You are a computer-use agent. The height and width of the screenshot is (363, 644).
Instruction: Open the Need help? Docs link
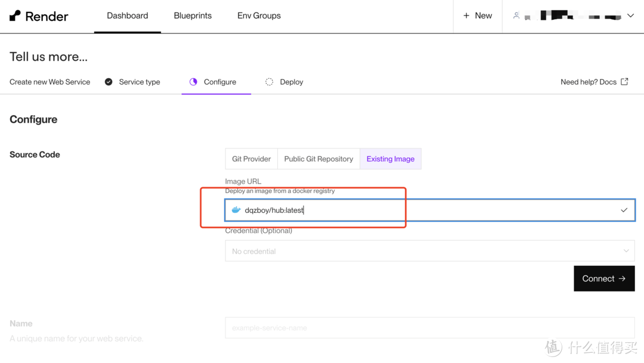(x=589, y=82)
